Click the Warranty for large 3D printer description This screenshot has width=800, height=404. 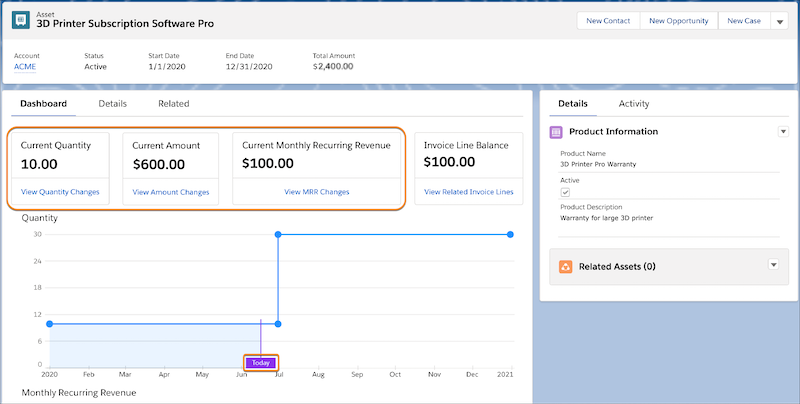(x=607, y=218)
